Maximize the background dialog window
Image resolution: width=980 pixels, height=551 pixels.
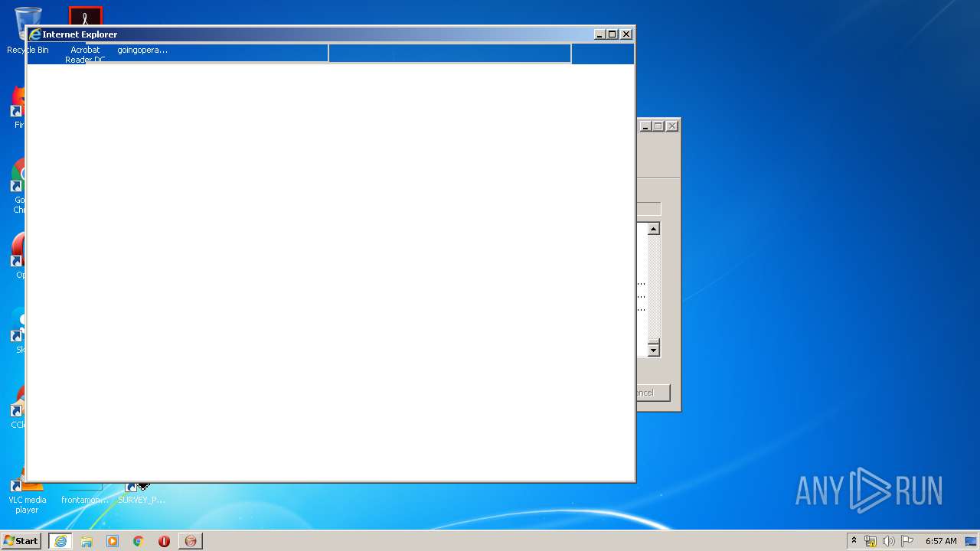coord(658,126)
